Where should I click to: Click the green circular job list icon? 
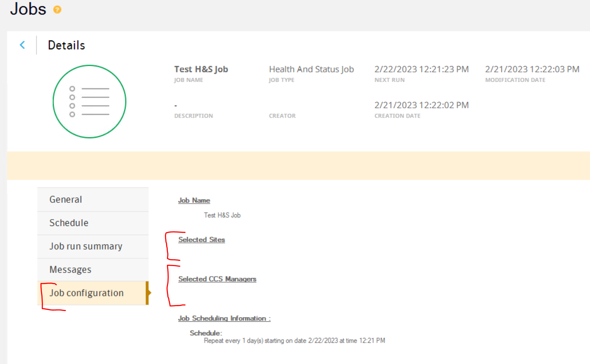(89, 102)
